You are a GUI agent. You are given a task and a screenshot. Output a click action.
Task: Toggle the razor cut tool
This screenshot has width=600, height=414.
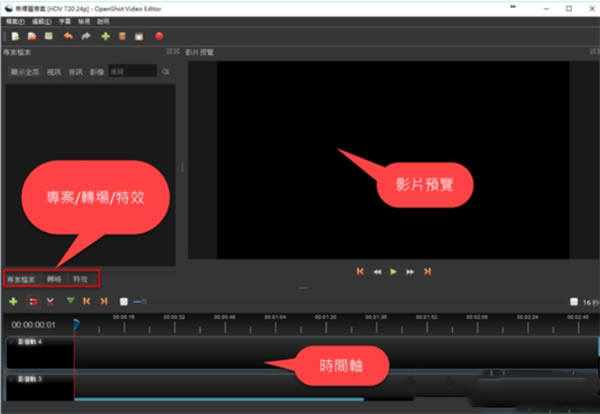point(49,301)
